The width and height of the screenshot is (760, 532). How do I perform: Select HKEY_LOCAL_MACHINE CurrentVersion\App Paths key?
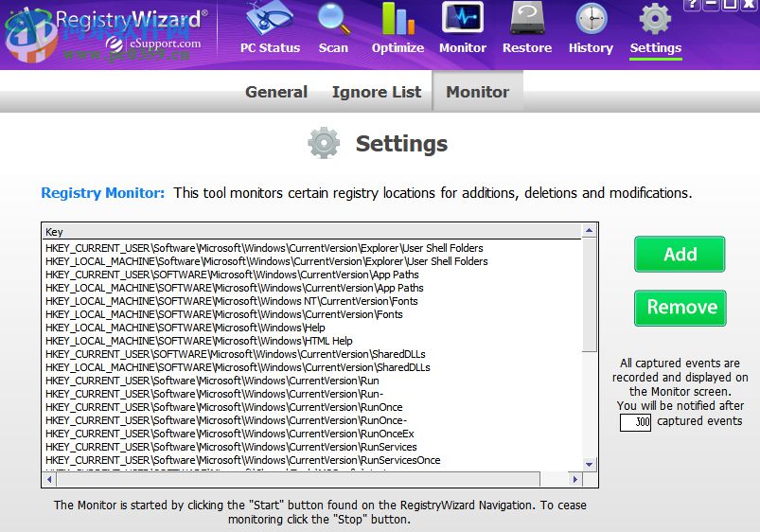235,288
